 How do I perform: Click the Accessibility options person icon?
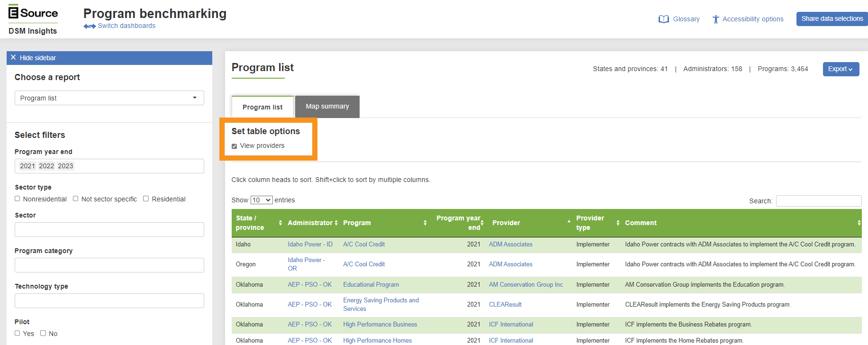(715, 19)
